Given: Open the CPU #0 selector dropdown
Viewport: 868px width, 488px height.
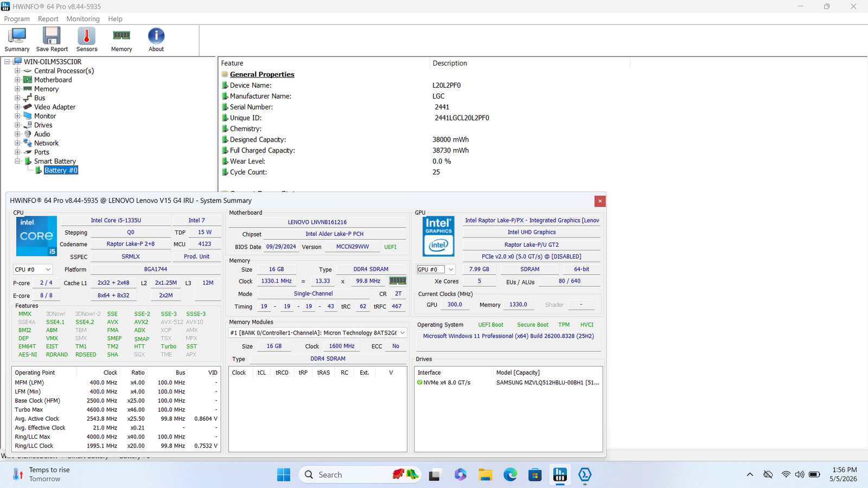Looking at the screenshot, I should [x=33, y=269].
